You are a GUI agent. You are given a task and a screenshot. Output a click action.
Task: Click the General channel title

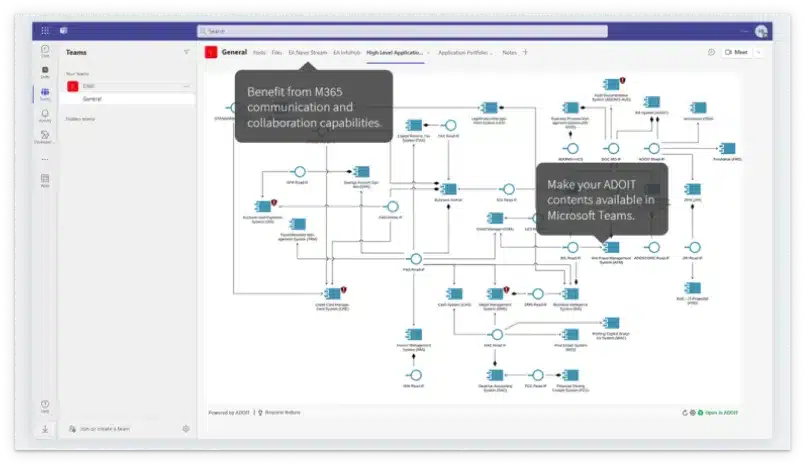coord(234,52)
